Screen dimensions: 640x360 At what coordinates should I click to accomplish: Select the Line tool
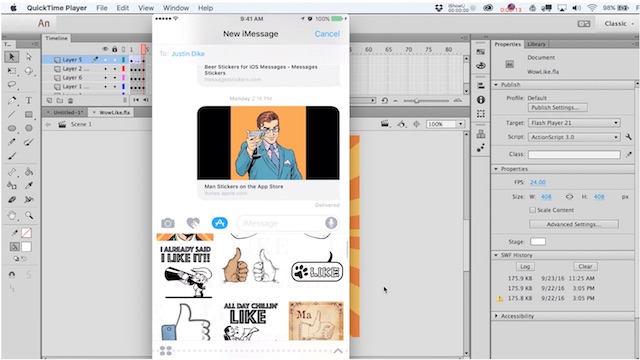(x=12, y=114)
